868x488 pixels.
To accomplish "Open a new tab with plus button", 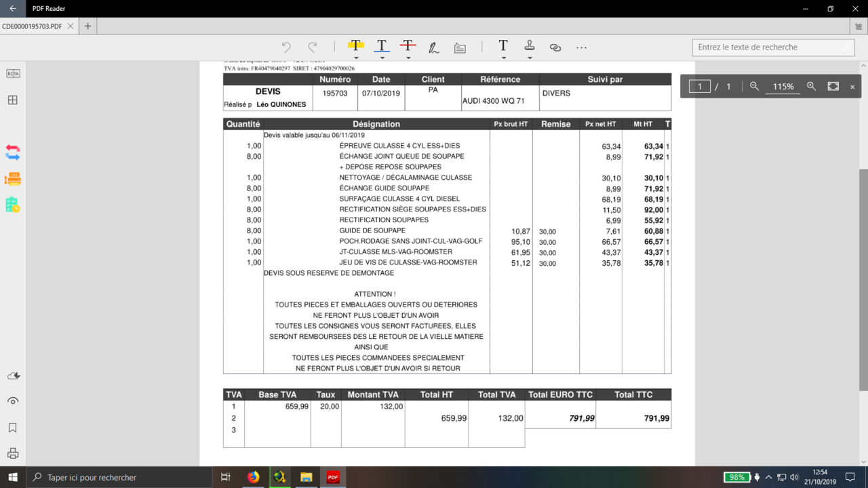I will (87, 26).
